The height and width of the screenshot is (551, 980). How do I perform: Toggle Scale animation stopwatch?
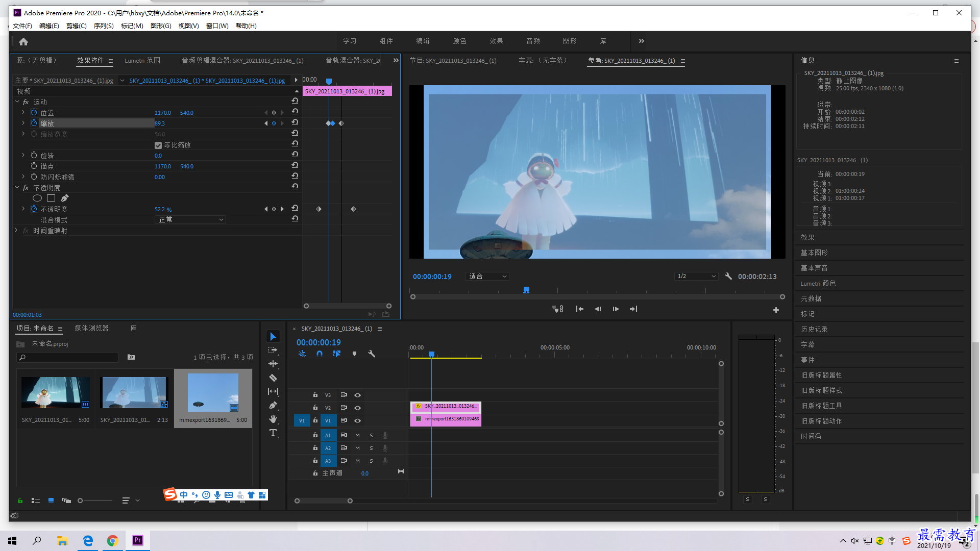34,123
